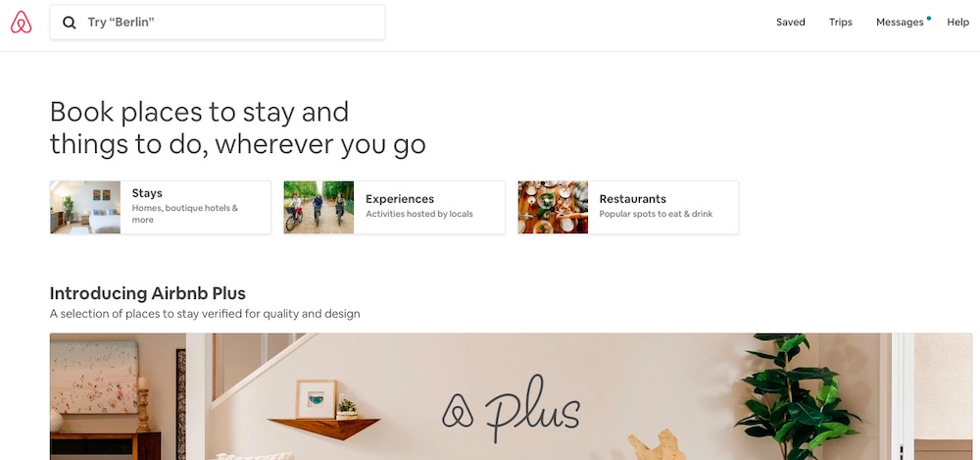Click the Airbnb Plus logo on banner

pos(511,409)
